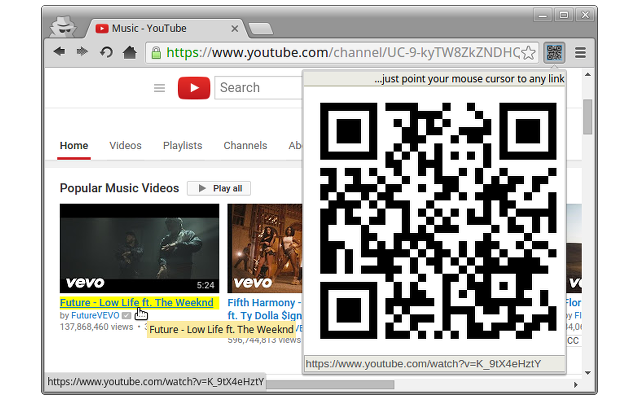The height and width of the screenshot is (400, 640).
Task: Open the Chrome hamburger menu
Action: 580,53
